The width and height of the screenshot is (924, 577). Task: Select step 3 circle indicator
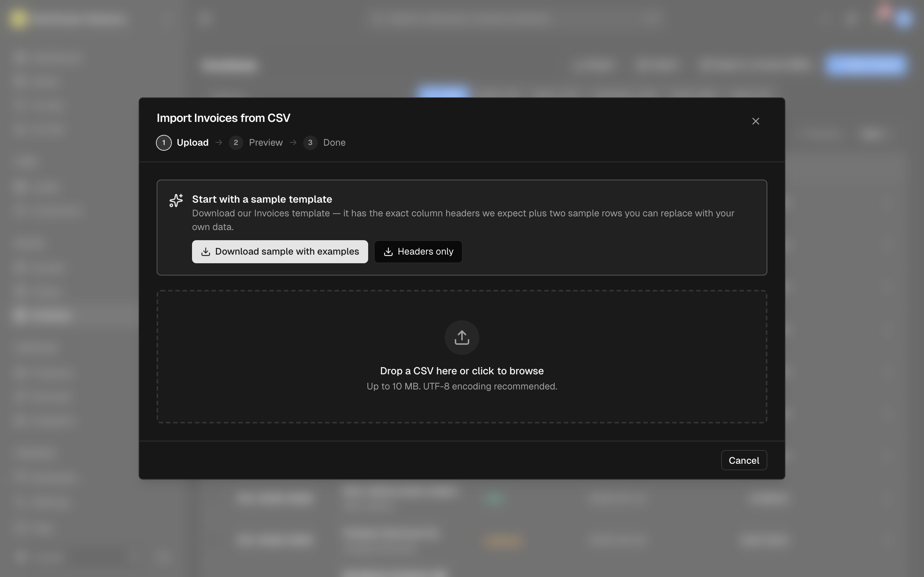coord(310,143)
